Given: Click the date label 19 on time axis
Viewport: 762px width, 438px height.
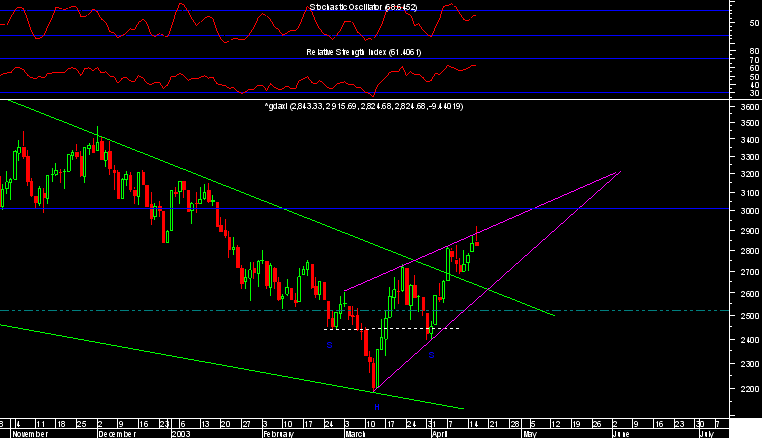Looking at the screenshot, I should (576, 424).
